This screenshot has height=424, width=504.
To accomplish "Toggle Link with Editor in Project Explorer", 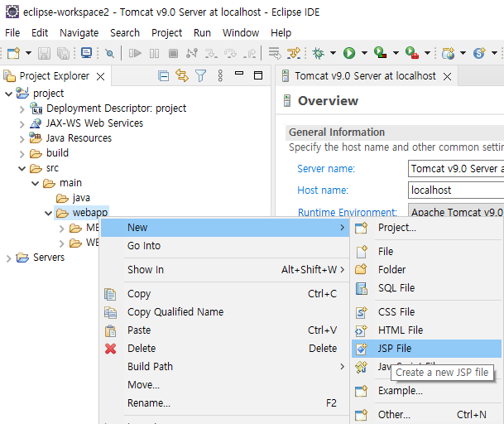I will [182, 75].
